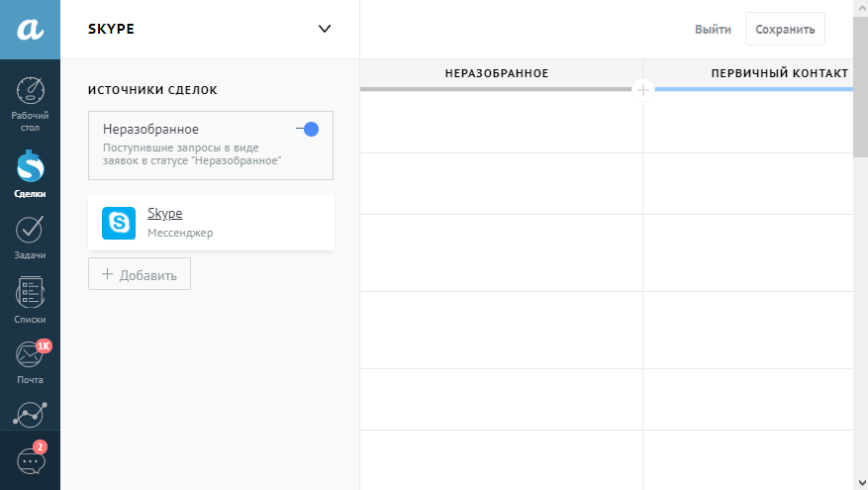This screenshot has height=490, width=868.
Task: Open the chat notifications bubble
Action: tap(31, 459)
